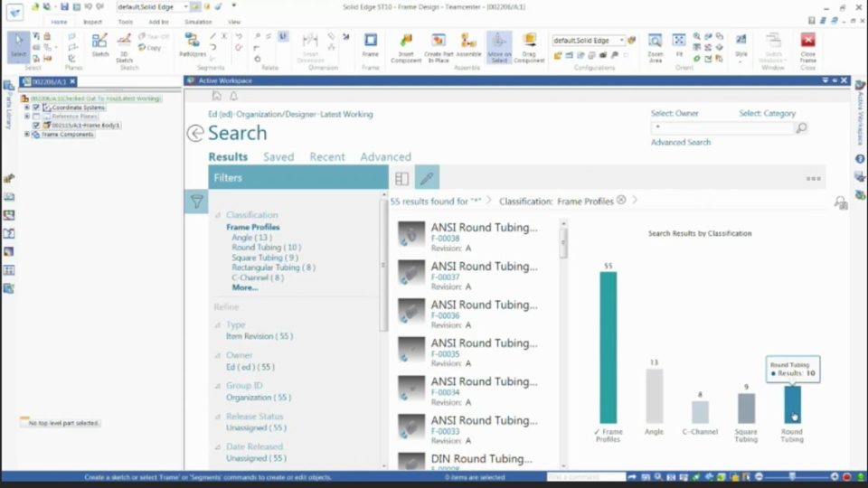The height and width of the screenshot is (488, 868).
Task: Open the Inspect ribbon tab
Action: click(x=92, y=22)
